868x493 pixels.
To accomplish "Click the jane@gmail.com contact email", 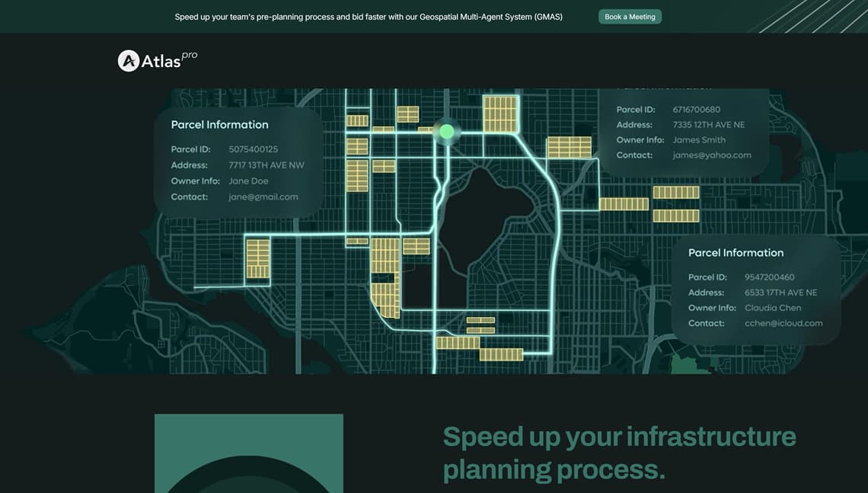I will (x=263, y=197).
